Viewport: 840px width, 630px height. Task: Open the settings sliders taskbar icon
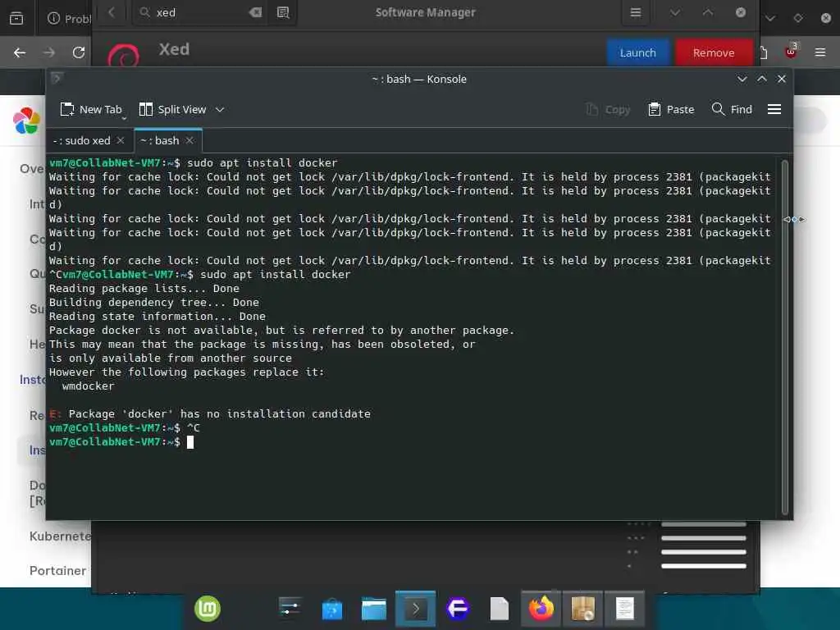[290, 609]
